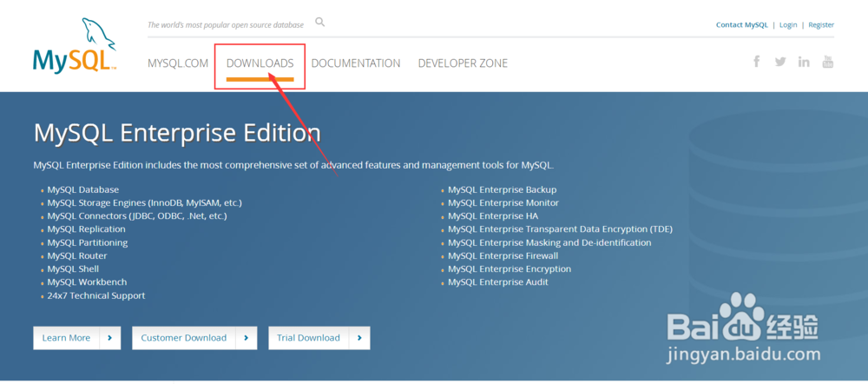Click MySQL Replication list item
Viewport: 868px width, 384px height.
(x=86, y=228)
